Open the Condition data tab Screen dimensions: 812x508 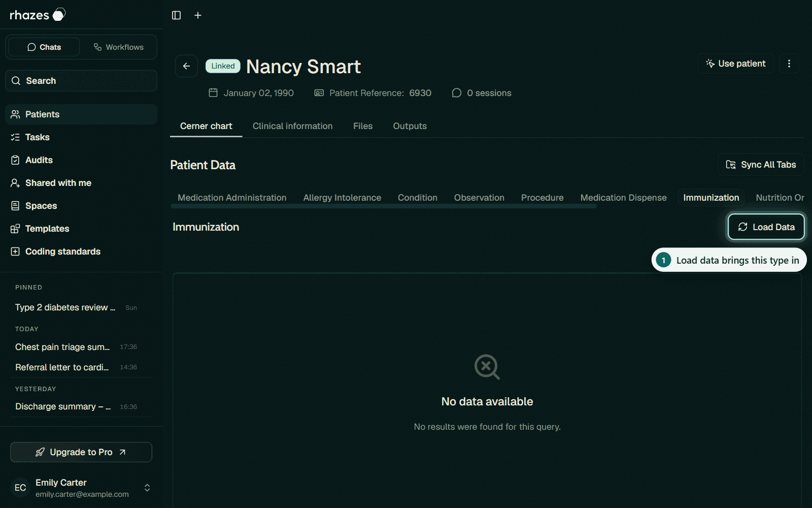[418, 198]
